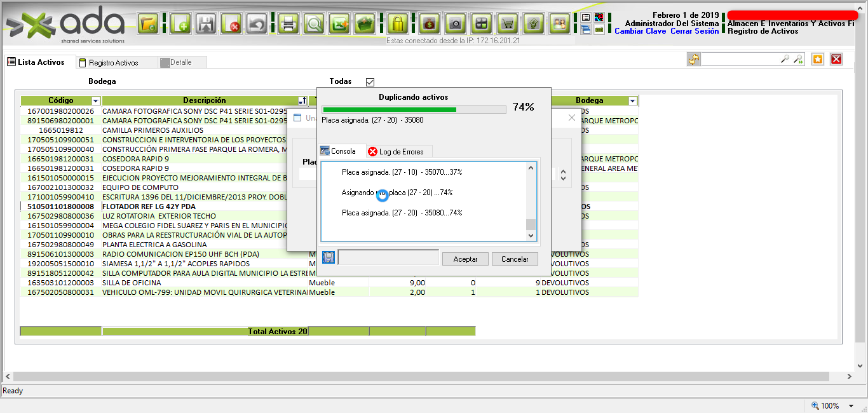Click the Duplicando activos progress bar
The width and height of the screenshot is (868, 413).
coord(414,109)
